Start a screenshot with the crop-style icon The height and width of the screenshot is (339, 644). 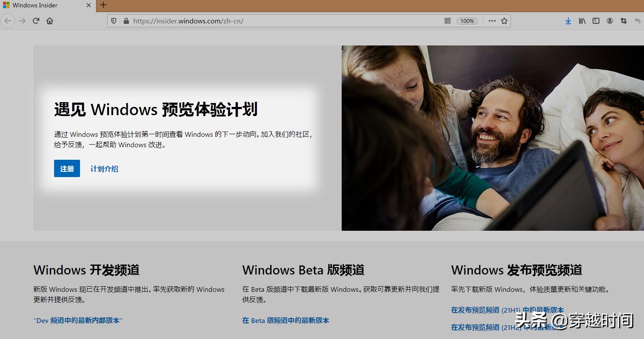[624, 20]
